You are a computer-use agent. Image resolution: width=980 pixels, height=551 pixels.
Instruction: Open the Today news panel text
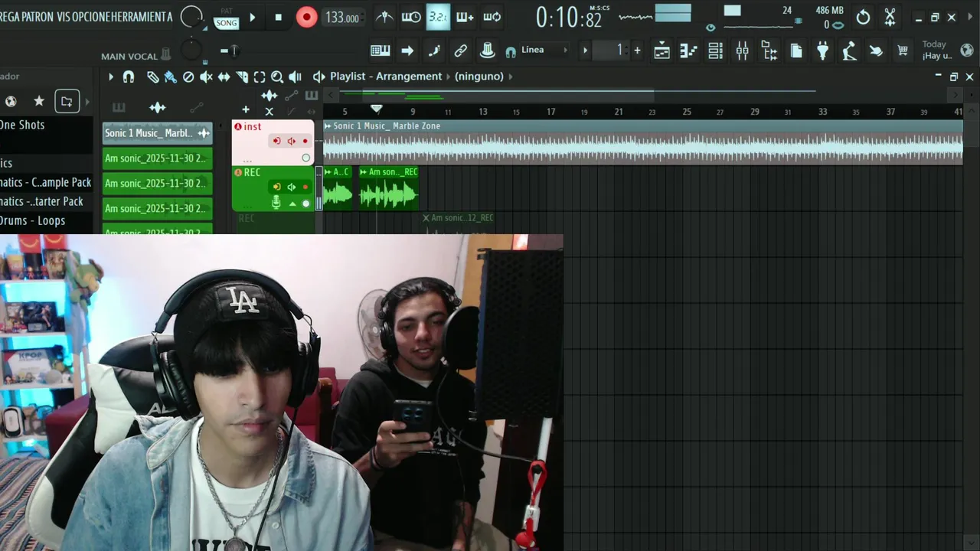[937, 50]
